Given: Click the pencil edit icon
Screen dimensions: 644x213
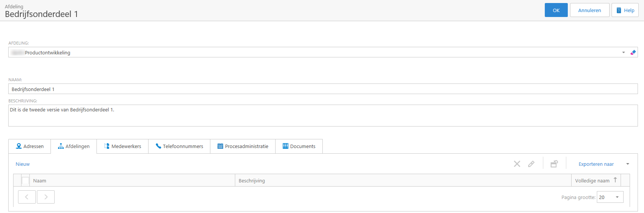Looking at the screenshot, I should click(531, 164).
